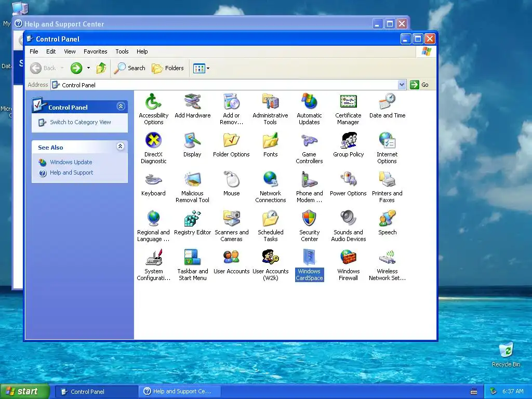Open Regional and Language icon
The width and height of the screenshot is (532, 399).
coord(153,219)
